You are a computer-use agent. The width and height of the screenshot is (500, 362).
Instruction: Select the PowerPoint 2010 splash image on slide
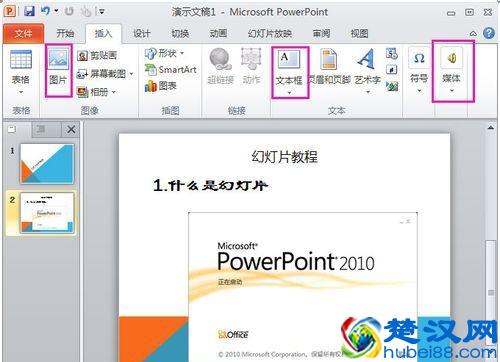click(x=303, y=287)
